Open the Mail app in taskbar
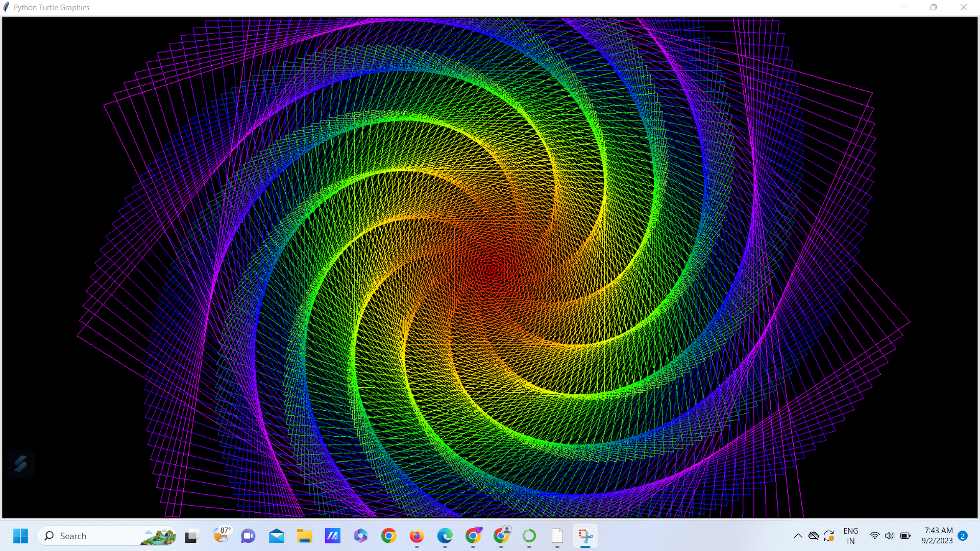980x551 pixels. 277,536
